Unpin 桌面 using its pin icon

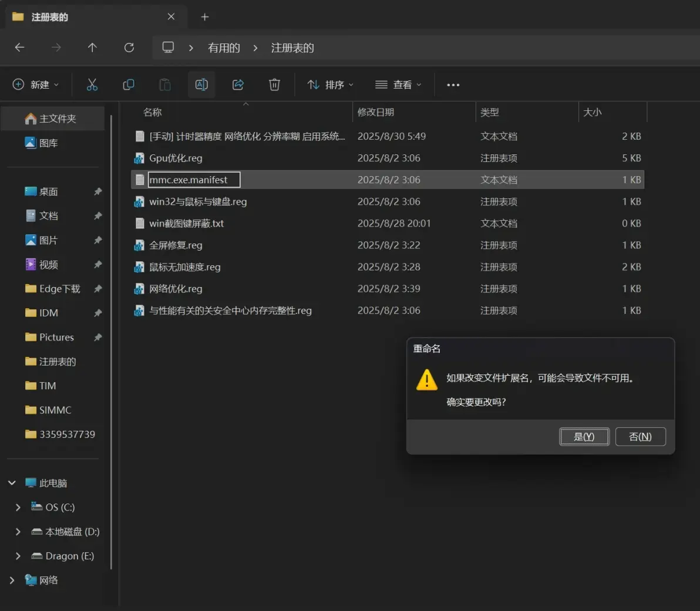[x=97, y=191]
